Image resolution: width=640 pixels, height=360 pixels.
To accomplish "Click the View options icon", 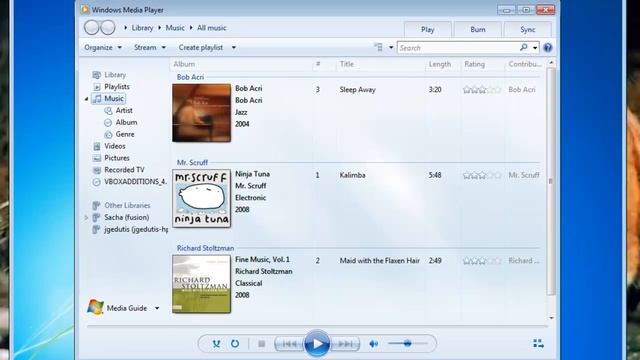I will coord(379,47).
